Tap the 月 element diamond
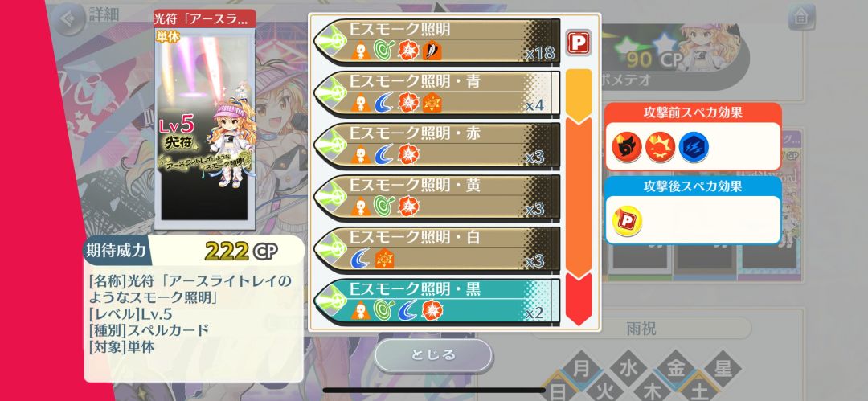The image size is (868, 401). [581, 368]
